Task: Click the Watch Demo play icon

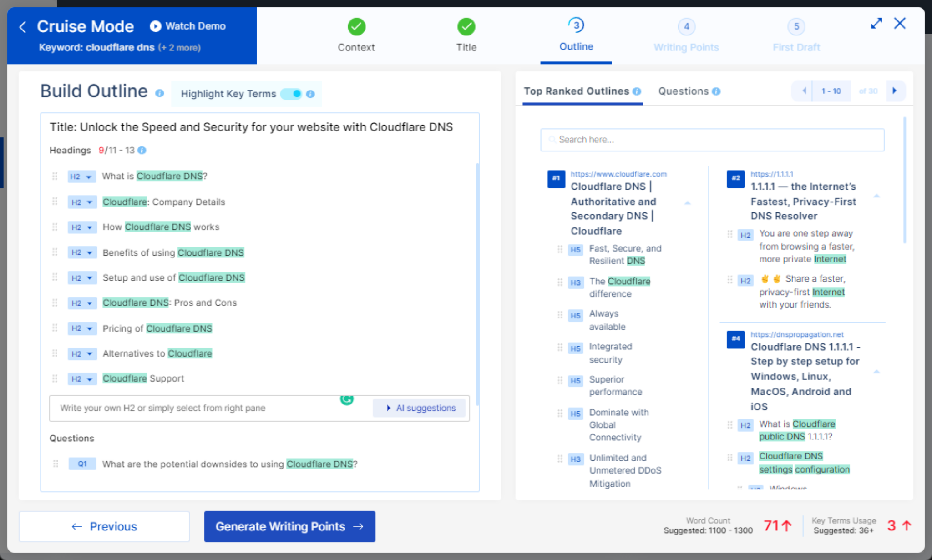Action: (155, 26)
